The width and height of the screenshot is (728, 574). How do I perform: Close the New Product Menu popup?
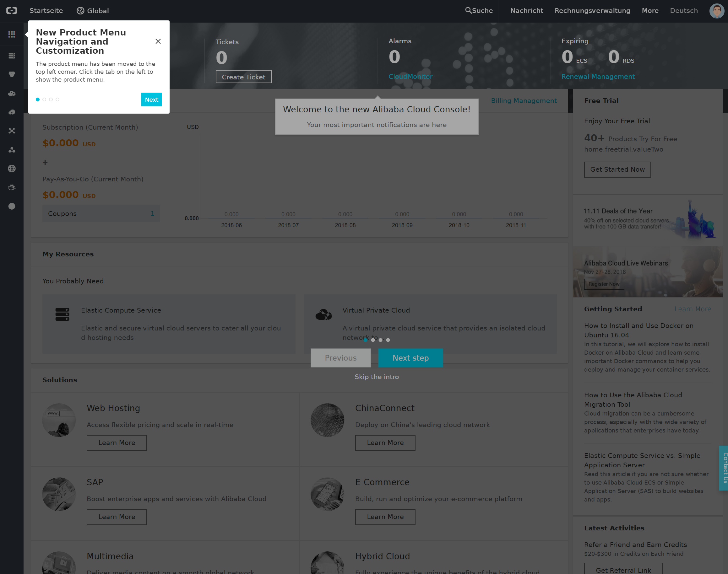158,41
